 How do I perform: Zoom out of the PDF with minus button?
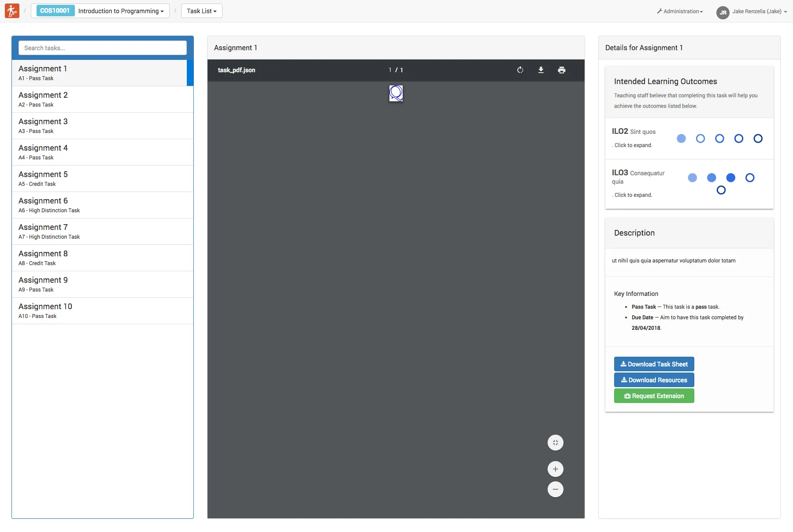coord(555,489)
